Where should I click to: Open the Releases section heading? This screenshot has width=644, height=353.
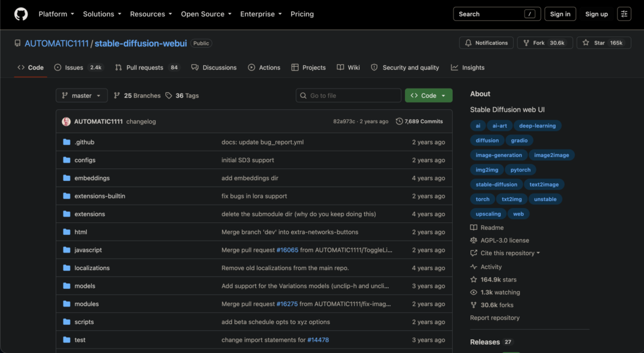(x=485, y=342)
